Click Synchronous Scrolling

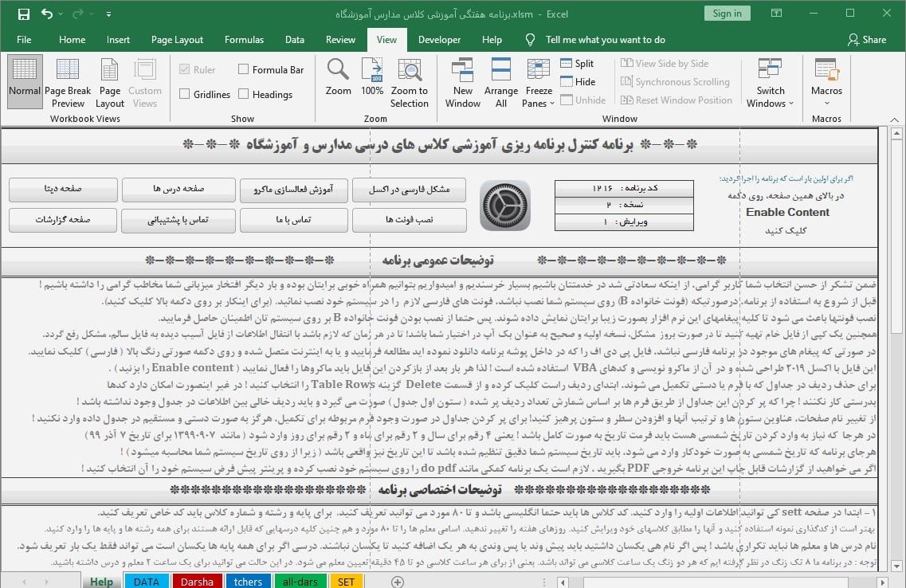tap(675, 82)
